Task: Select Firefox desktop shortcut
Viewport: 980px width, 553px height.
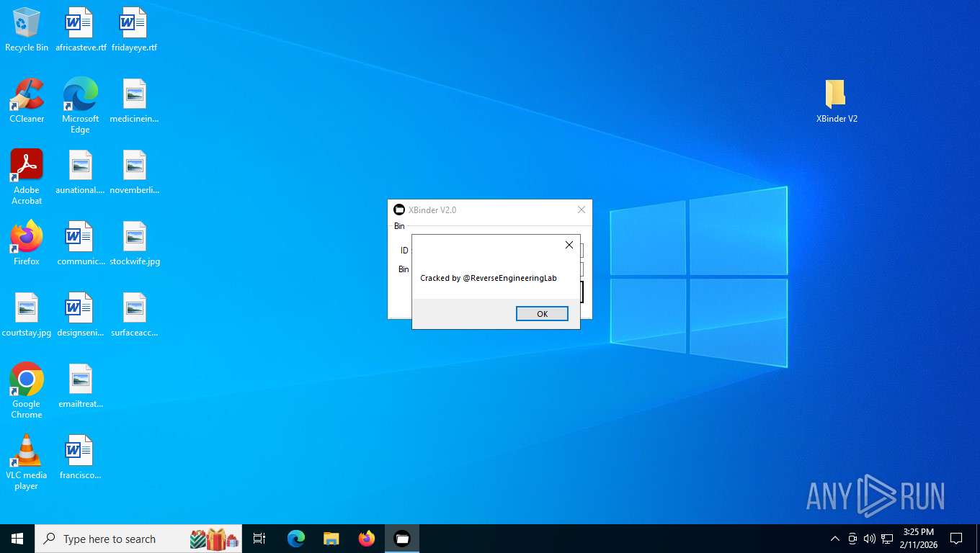Action: [27, 243]
